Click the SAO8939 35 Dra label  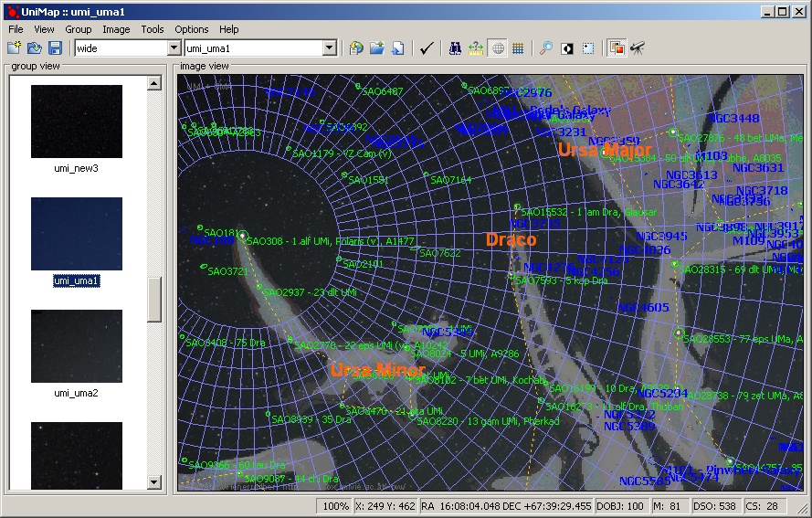click(x=311, y=419)
